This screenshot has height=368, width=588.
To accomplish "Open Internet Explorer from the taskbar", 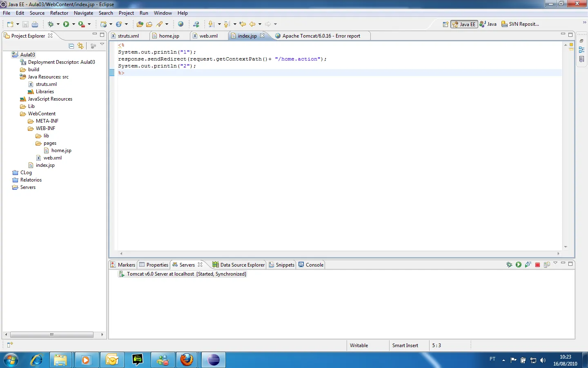I will tap(37, 360).
